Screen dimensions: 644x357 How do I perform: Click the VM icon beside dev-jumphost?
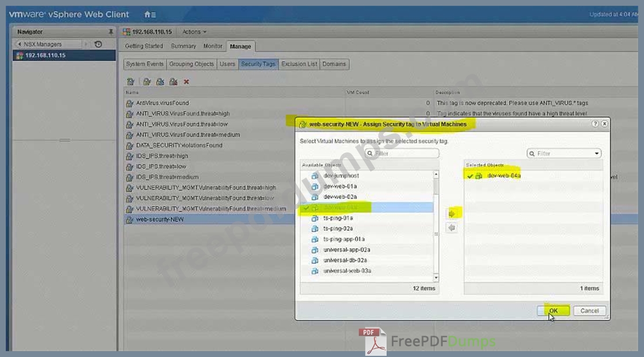(315, 176)
